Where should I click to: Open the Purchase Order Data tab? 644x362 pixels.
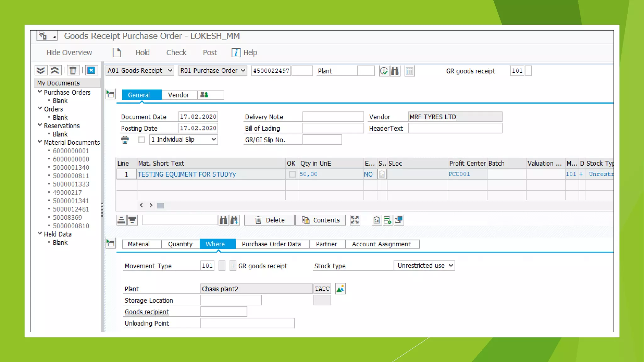271,244
